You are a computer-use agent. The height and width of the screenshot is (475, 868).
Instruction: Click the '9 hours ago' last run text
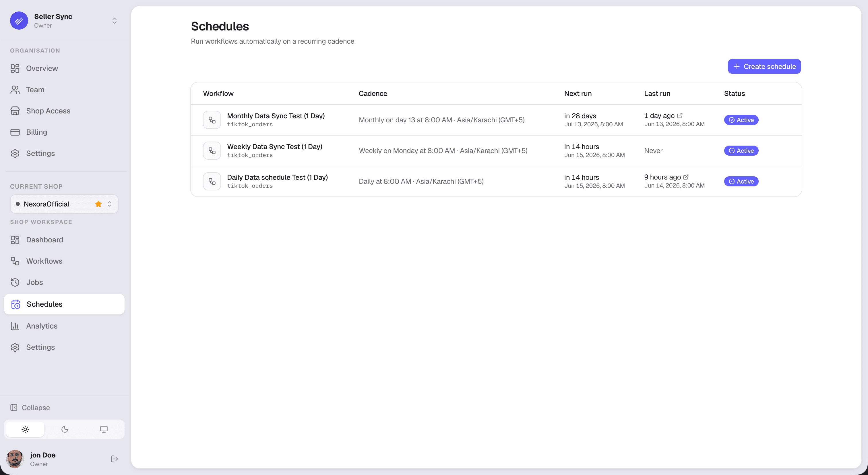662,177
